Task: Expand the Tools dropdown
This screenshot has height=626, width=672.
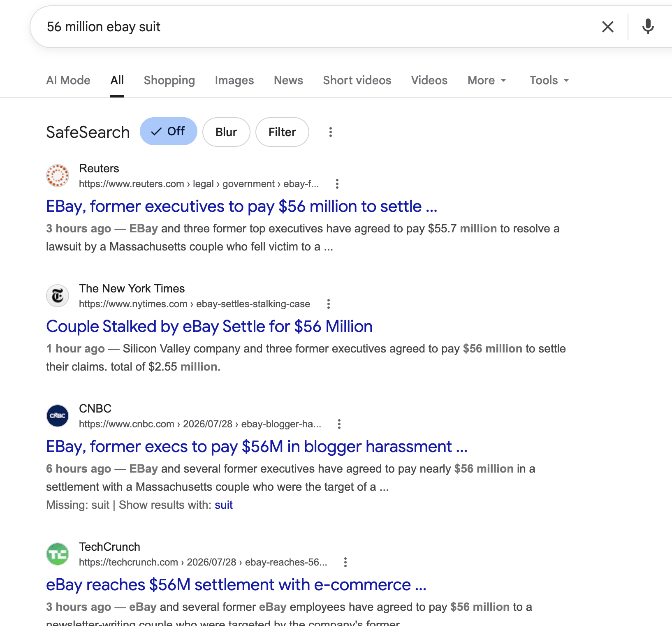Action: tap(549, 80)
